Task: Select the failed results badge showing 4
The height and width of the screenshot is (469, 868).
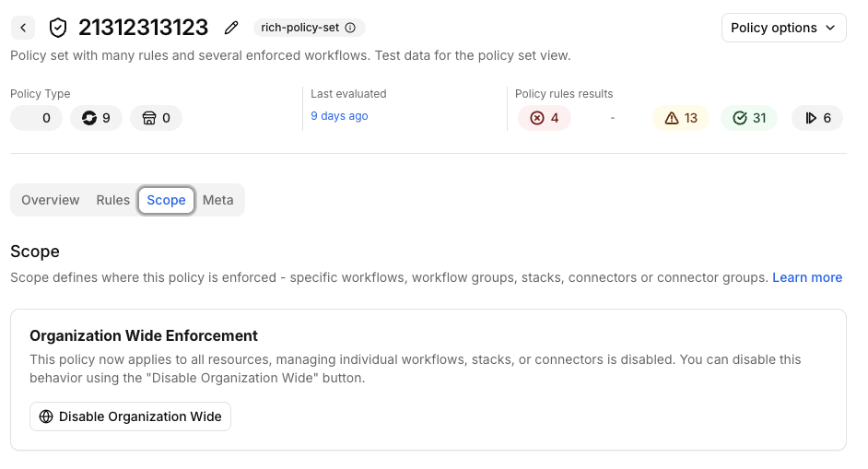Action: pyautogui.click(x=545, y=118)
